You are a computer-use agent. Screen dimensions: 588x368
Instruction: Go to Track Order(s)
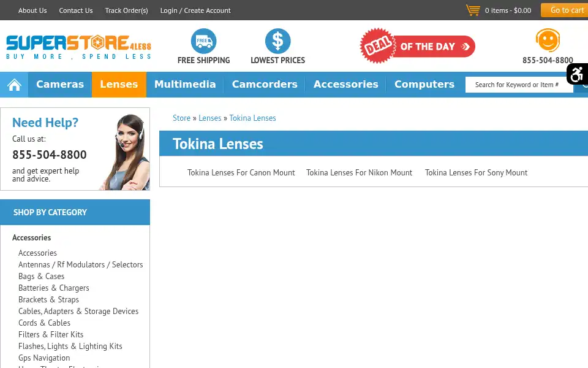pyautogui.click(x=126, y=10)
